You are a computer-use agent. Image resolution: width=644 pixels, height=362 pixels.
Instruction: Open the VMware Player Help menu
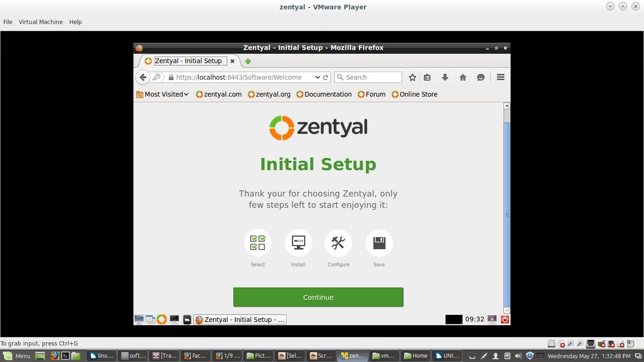(x=75, y=22)
